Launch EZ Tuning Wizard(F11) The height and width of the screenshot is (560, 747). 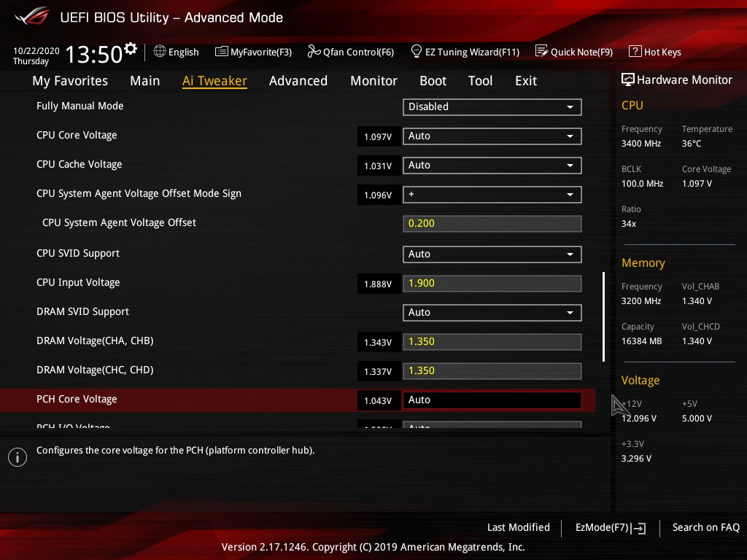pos(465,52)
